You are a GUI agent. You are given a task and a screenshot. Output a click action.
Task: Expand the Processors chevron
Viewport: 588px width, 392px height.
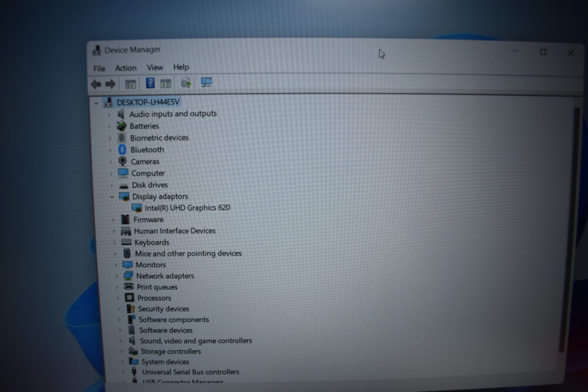pyautogui.click(x=118, y=299)
